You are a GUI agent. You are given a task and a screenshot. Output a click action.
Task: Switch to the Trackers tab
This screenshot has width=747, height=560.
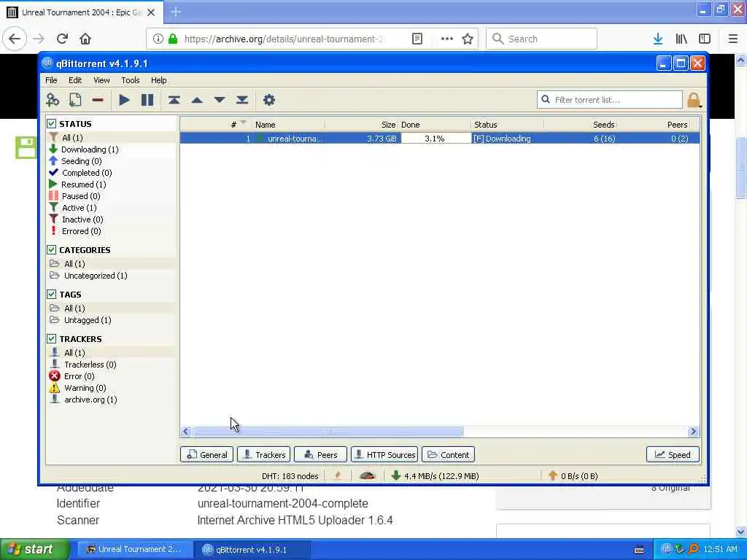pyautogui.click(x=263, y=455)
